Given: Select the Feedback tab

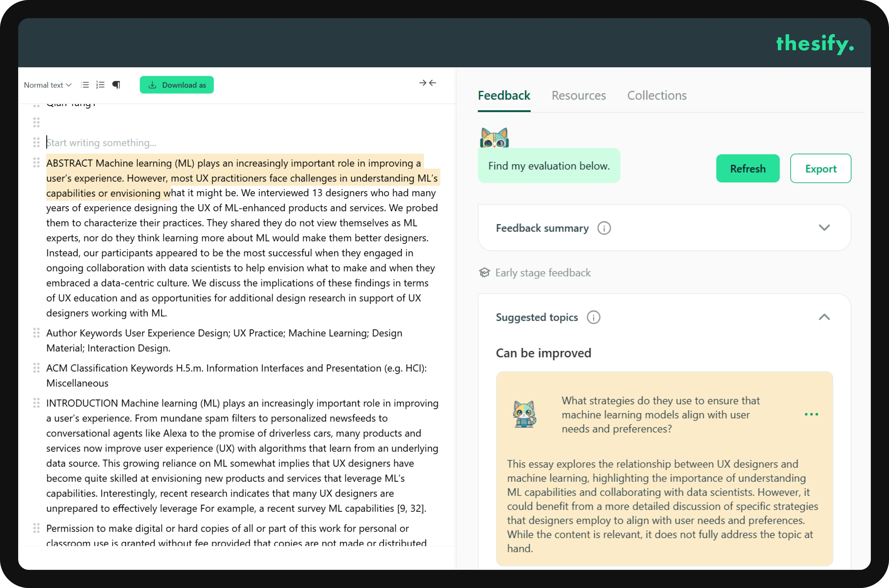Looking at the screenshot, I should coord(504,96).
